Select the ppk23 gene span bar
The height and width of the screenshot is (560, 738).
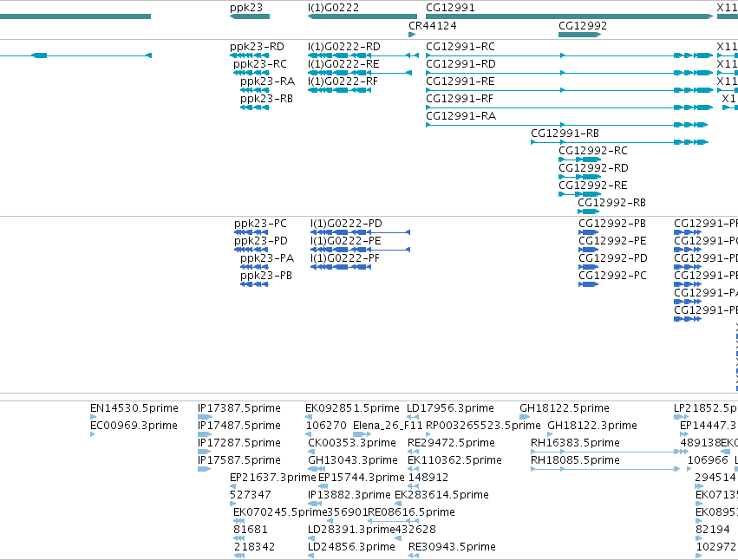250,16
